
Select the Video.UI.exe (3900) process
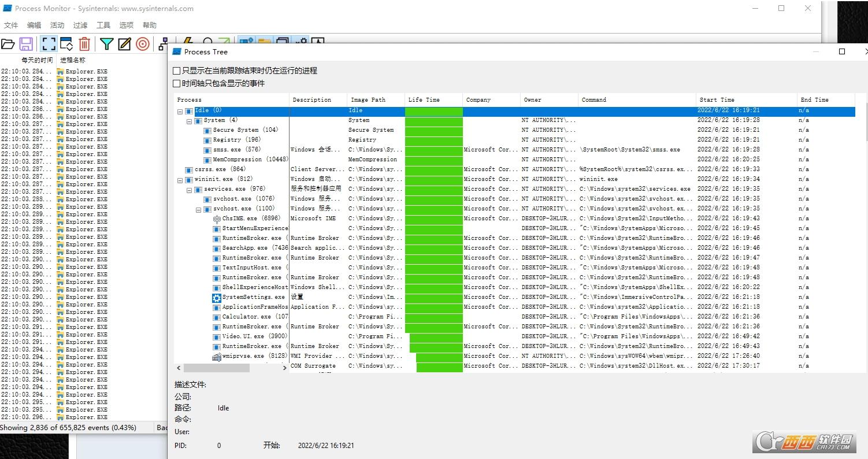pos(255,336)
